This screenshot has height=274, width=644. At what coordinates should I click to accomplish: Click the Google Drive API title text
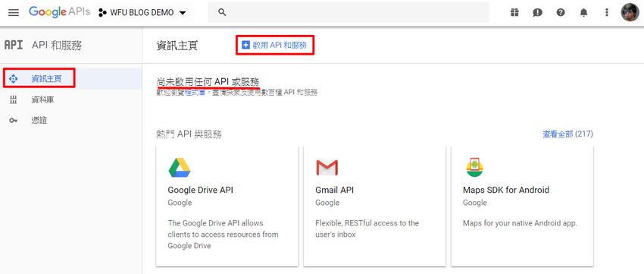201,190
